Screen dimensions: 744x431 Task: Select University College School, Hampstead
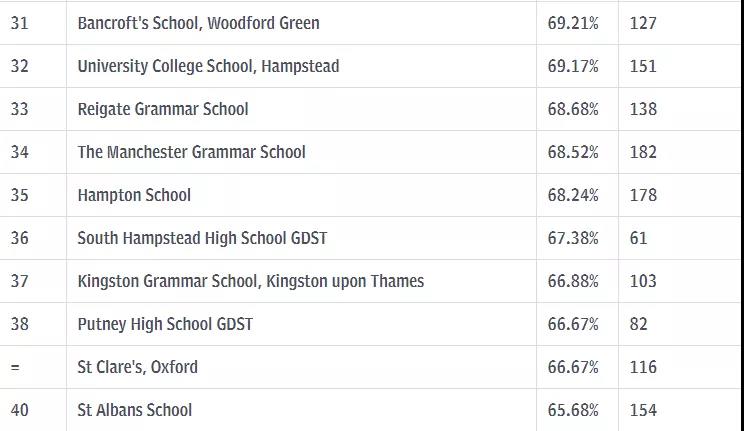(208, 66)
